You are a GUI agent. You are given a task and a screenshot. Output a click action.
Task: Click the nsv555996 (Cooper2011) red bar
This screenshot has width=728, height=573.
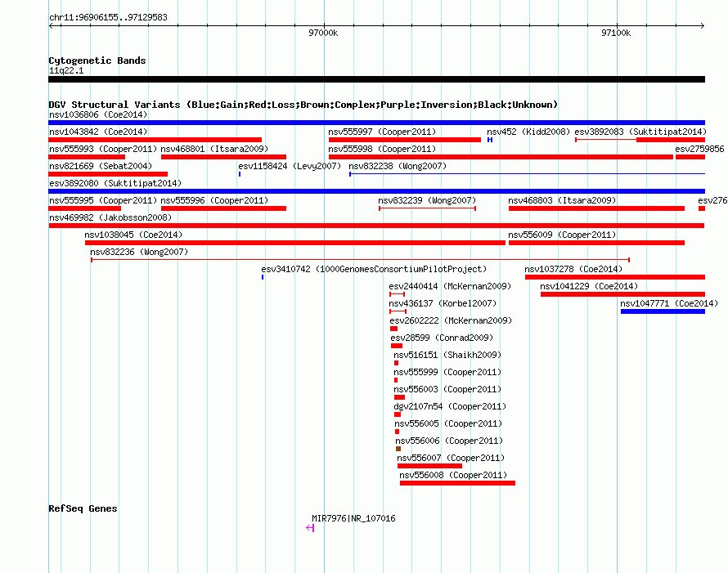224,208
